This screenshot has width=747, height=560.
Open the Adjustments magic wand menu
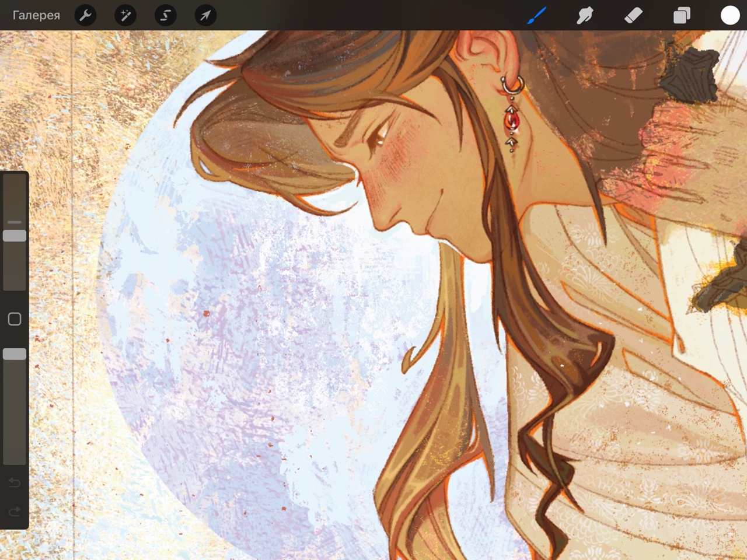coord(125,15)
